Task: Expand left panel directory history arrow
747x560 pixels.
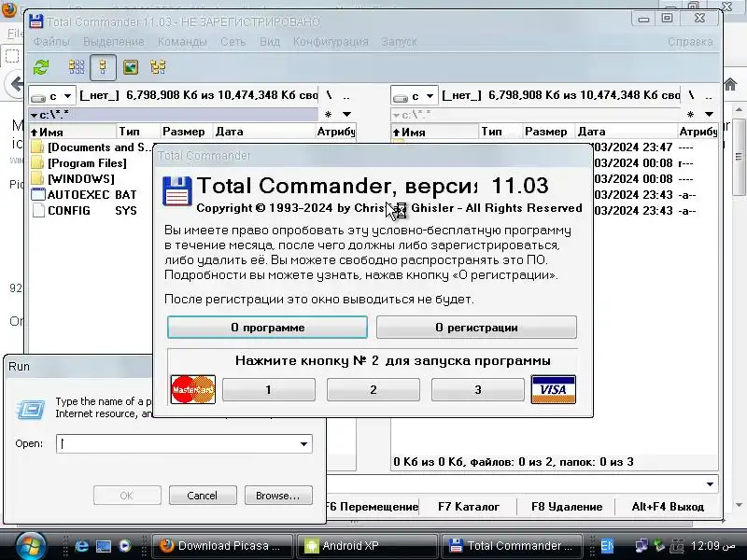Action: 346,114
